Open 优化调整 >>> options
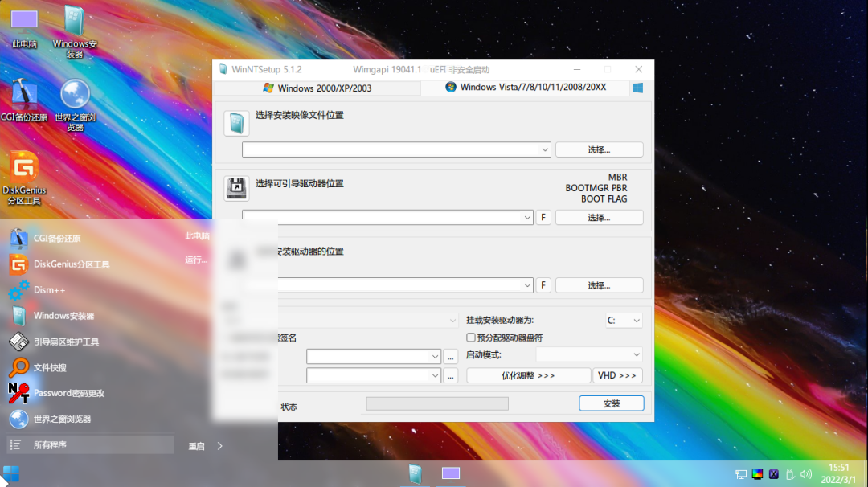Screen dimensions: 868x487 click(528, 375)
